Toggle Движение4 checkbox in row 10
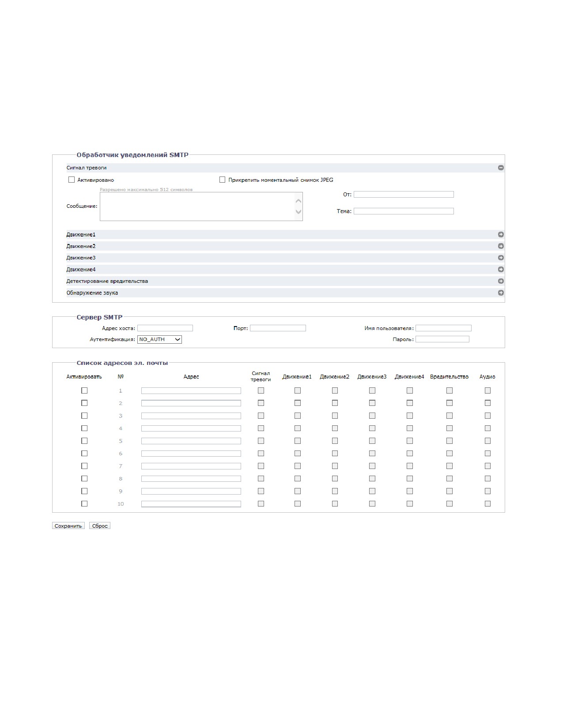 point(410,503)
